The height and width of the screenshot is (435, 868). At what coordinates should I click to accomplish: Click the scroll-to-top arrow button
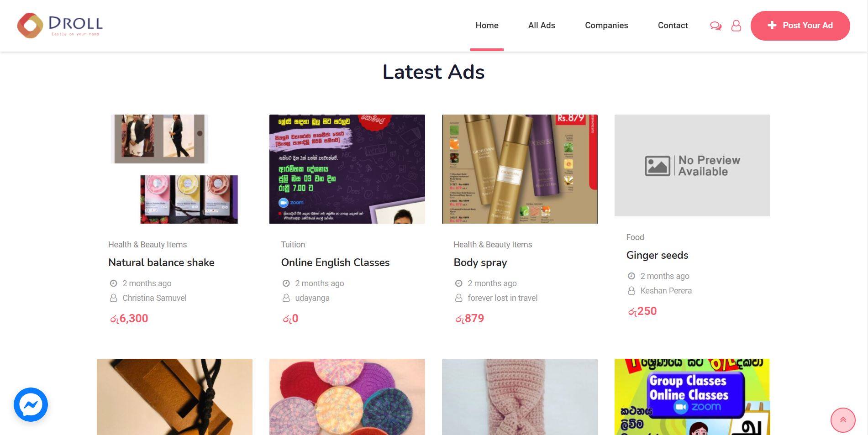[843, 420]
